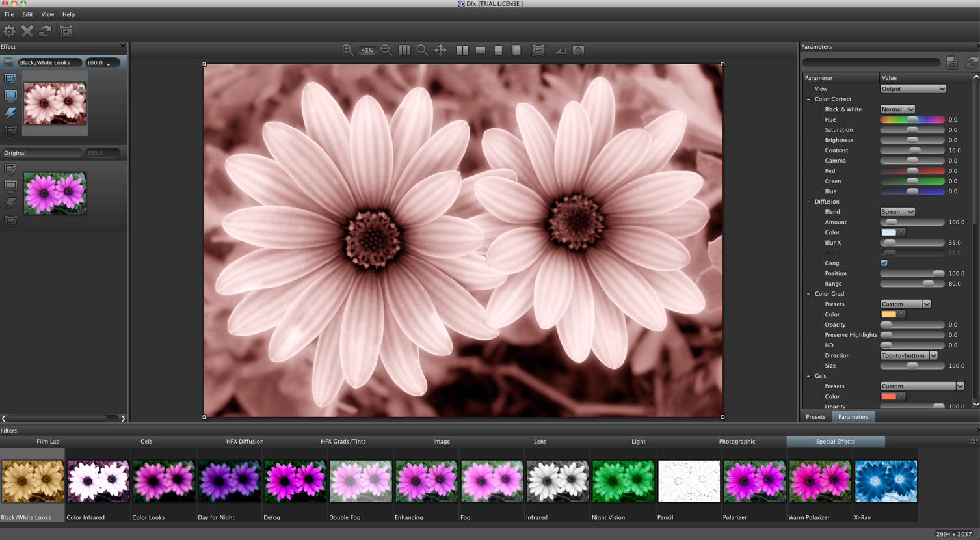Collapse the Color Correct section

tap(808, 99)
